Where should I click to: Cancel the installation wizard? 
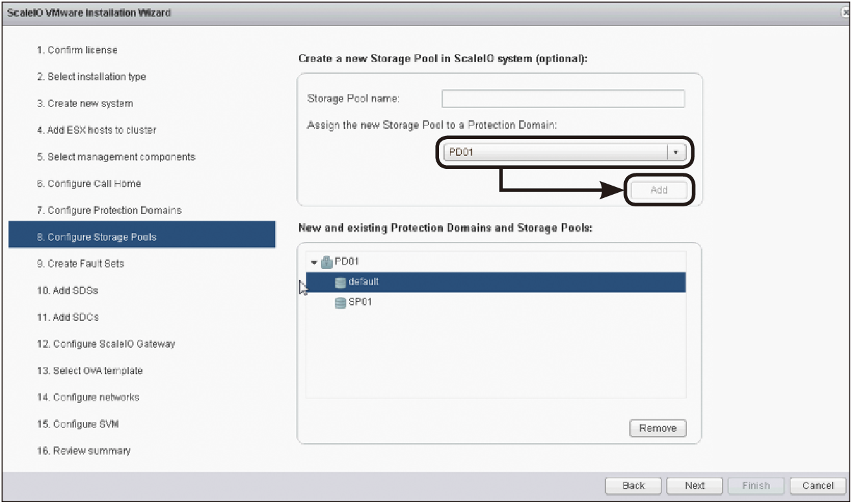(818, 485)
